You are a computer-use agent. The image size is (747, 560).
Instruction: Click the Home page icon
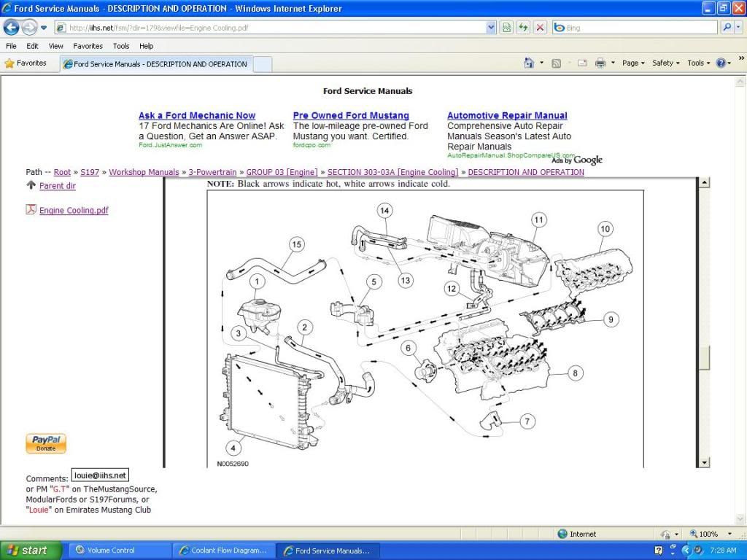528,63
